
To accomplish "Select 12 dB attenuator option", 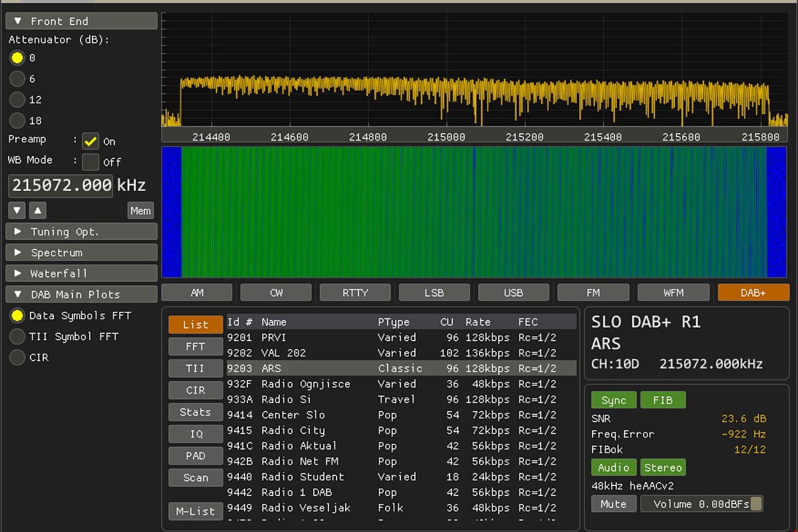I will [x=17, y=100].
